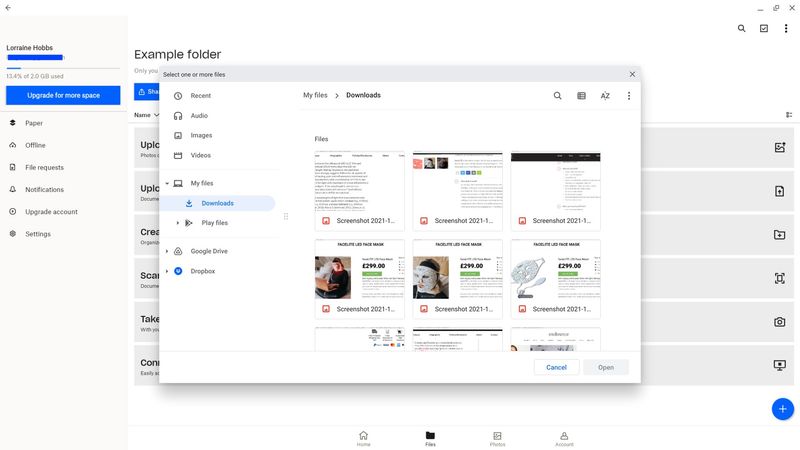Screen dimensions: 800x450
Task: Expand the Google Drive tree arrow
Action: 167,251
